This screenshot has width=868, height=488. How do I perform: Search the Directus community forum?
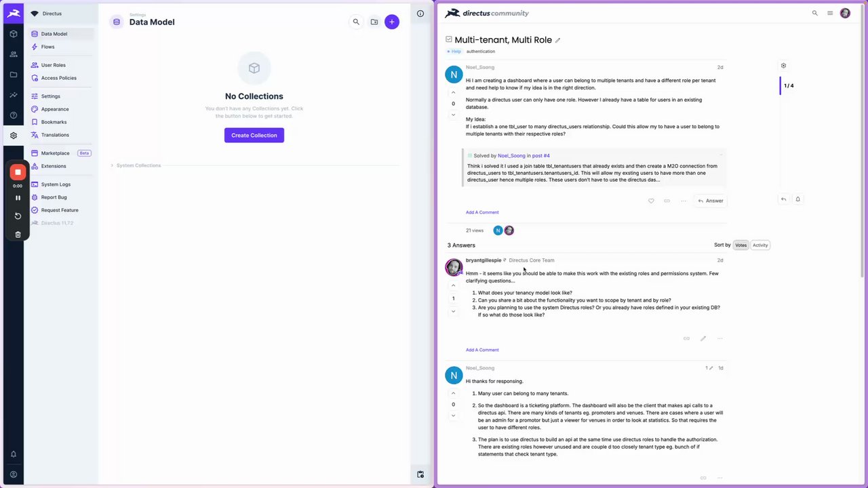point(815,13)
